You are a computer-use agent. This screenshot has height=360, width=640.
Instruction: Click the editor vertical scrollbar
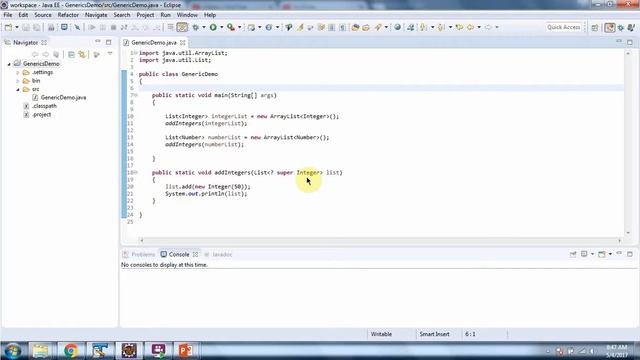(x=628, y=143)
